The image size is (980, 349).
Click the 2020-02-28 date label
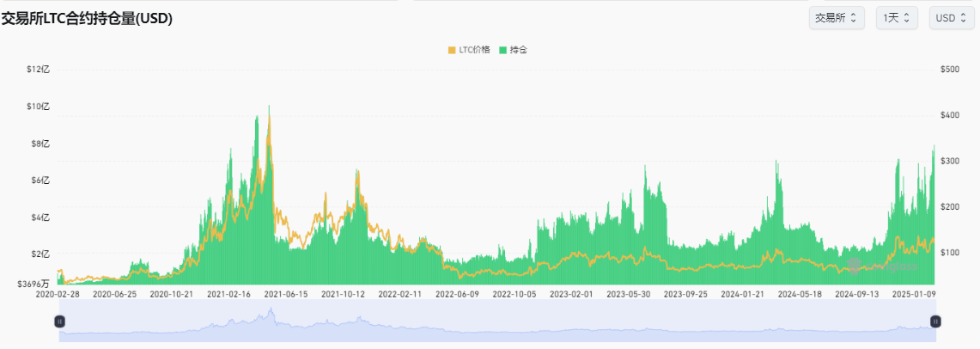point(58,293)
